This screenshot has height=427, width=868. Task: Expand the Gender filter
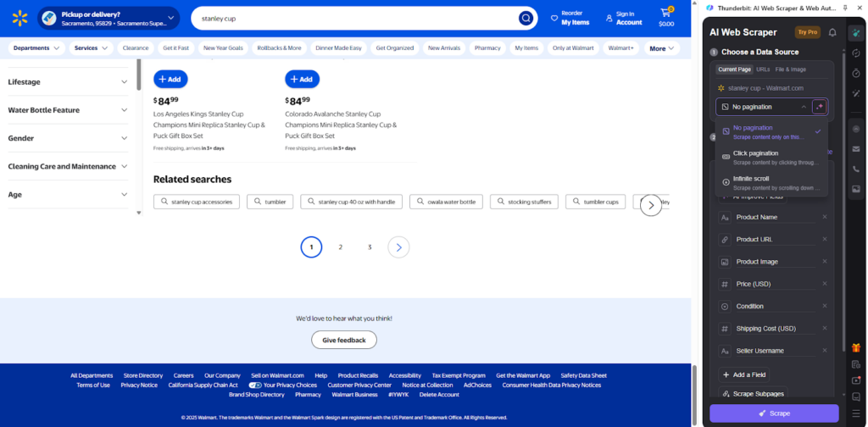[68, 138]
